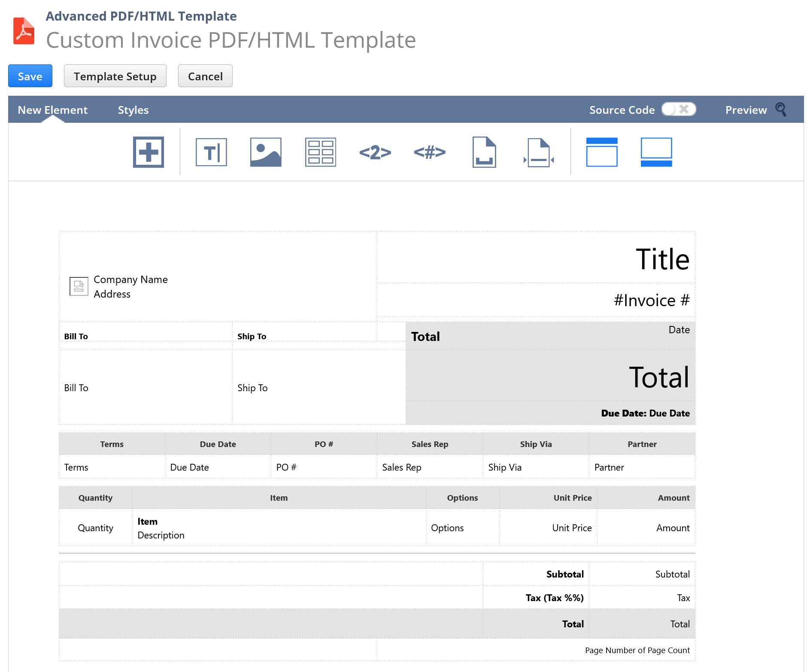This screenshot has height=672, width=807.
Task: Toggle the Source Code switch
Action: tap(679, 109)
